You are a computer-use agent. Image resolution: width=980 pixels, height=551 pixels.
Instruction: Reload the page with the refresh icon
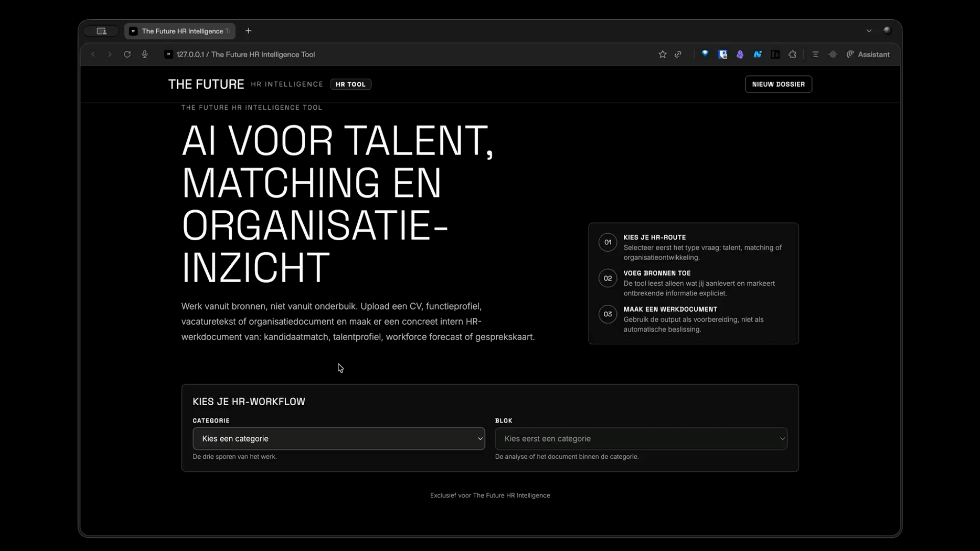coord(127,54)
